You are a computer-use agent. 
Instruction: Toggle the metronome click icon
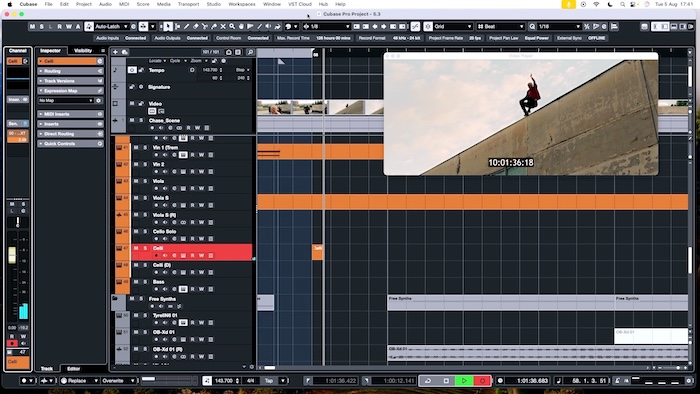(x=617, y=381)
